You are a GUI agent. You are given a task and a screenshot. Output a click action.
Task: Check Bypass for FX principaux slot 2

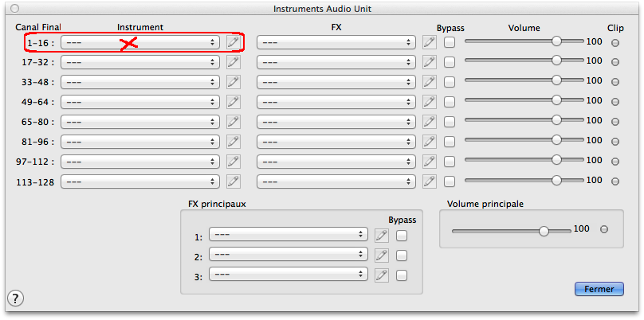[x=402, y=256]
